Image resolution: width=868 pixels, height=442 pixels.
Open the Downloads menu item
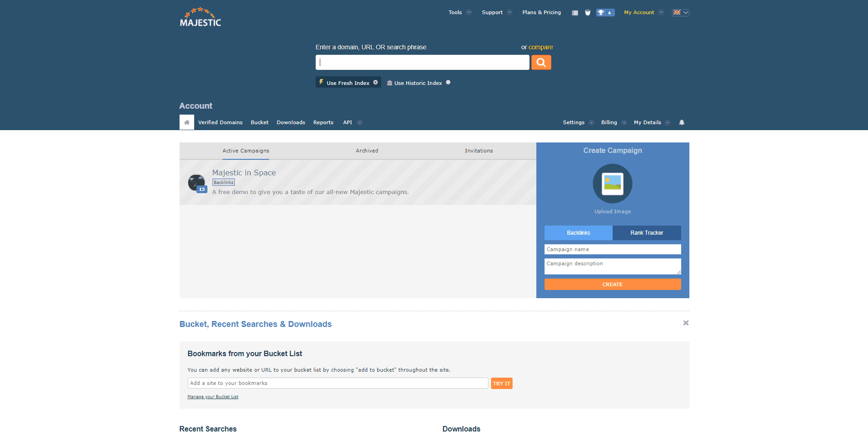[291, 122]
